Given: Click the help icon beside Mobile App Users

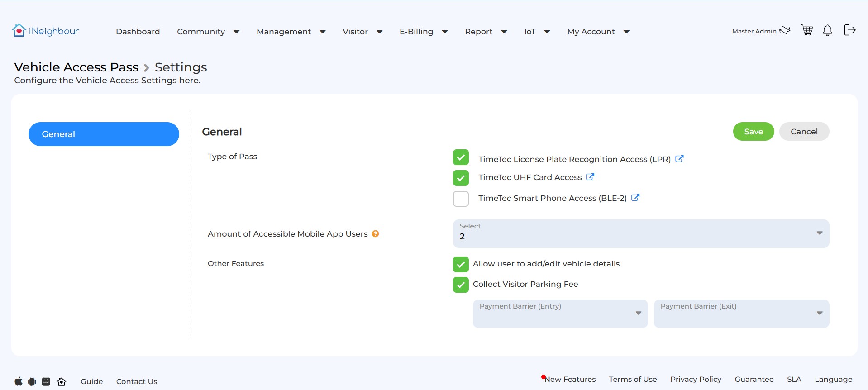Looking at the screenshot, I should click(375, 234).
